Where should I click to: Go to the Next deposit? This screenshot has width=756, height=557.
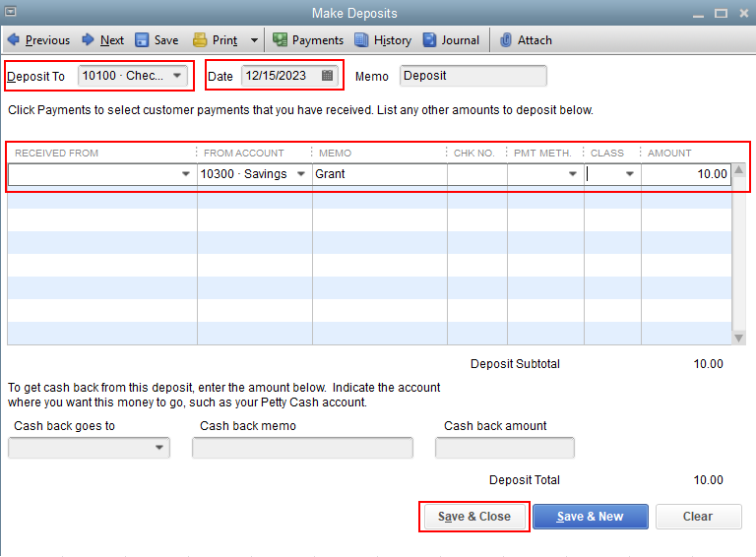click(102, 40)
